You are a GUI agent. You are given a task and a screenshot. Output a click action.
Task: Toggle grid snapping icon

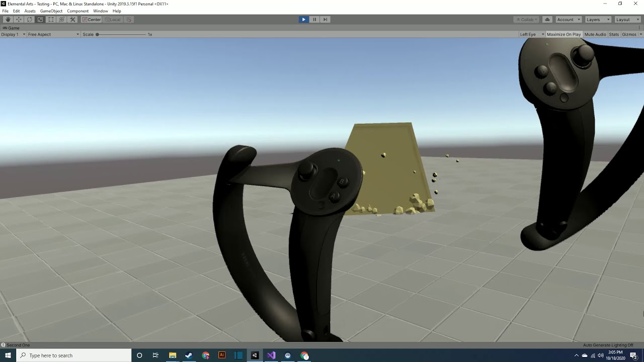click(129, 20)
